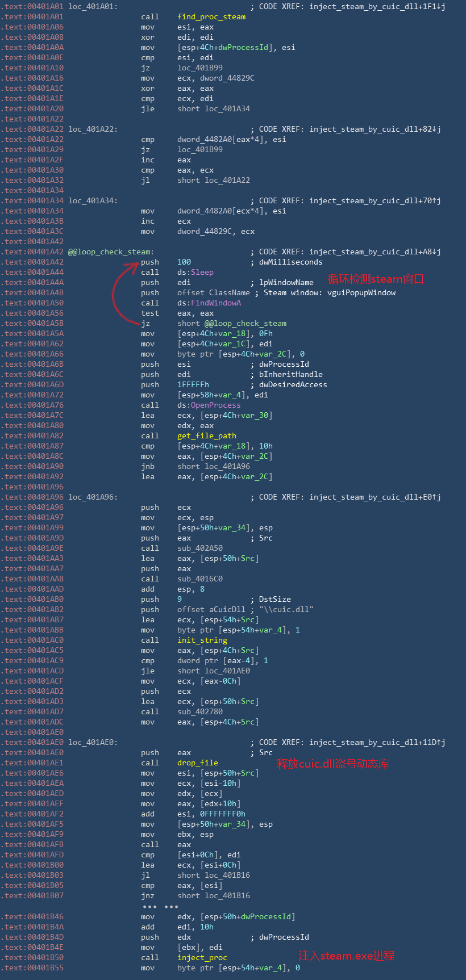Screen dimensions: 466x980
Task: Click the ds:FindWindowA function reference
Action: click(x=209, y=303)
